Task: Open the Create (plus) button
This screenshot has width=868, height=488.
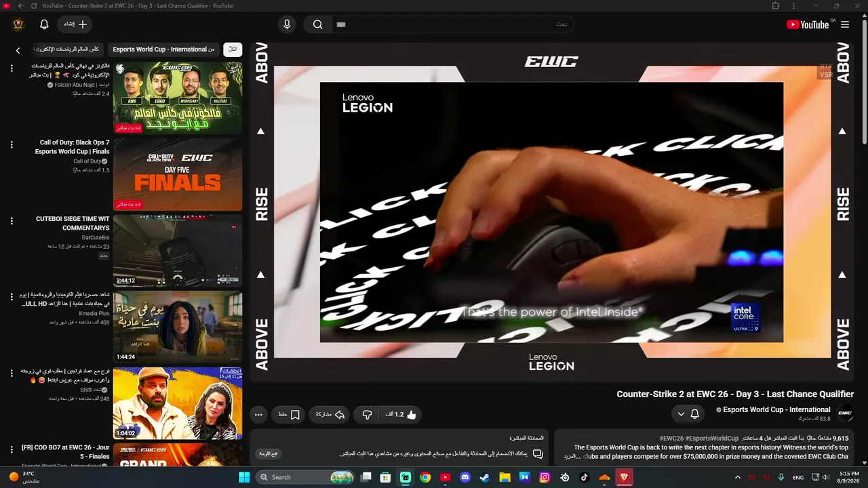Action: click(x=75, y=24)
